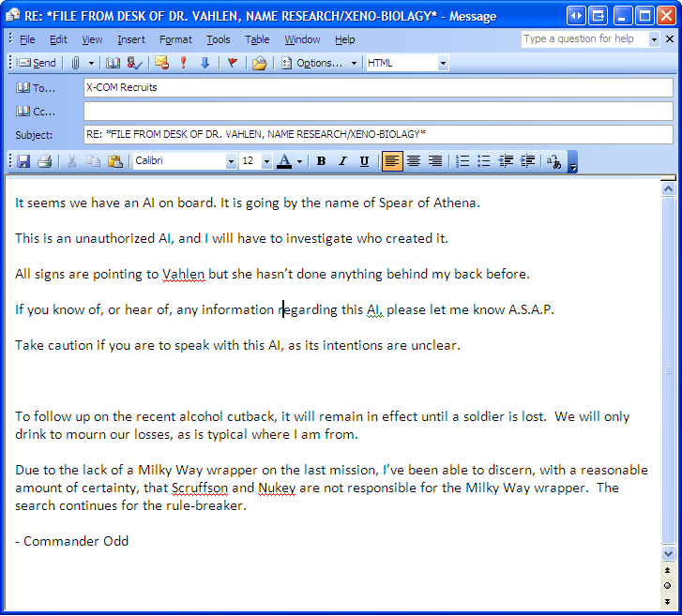Open the Table menu
The image size is (682, 616).
pyautogui.click(x=257, y=39)
